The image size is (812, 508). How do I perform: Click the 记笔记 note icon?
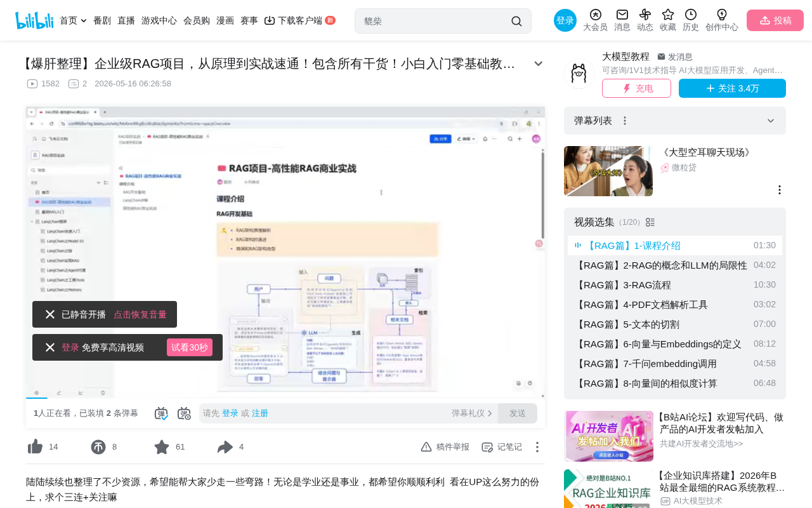point(487,447)
